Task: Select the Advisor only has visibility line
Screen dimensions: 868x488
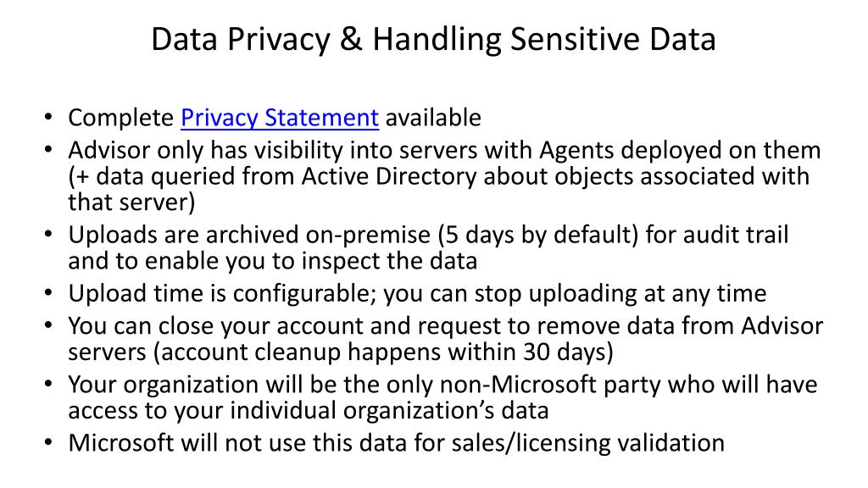Action: pos(444,151)
